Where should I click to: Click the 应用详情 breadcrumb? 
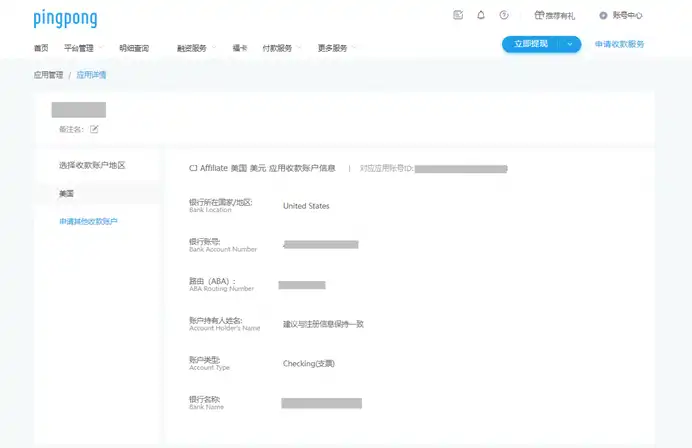coord(91,75)
